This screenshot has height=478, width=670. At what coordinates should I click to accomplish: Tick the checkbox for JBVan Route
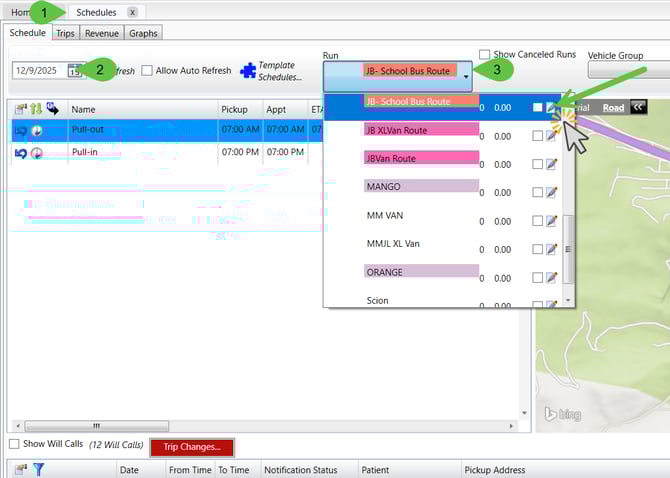537,164
